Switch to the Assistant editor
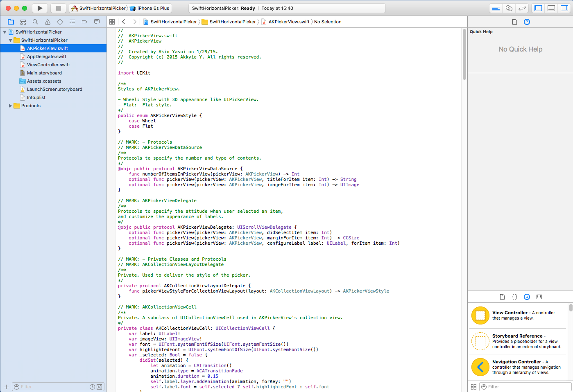Screen dimensions: 573x392 tap(509, 8)
